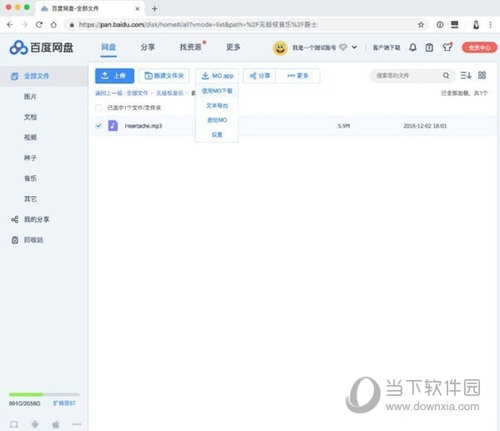Image resolution: width=500 pixels, height=431 pixels.
Task: Click the browser home icon
Action: tap(53, 25)
